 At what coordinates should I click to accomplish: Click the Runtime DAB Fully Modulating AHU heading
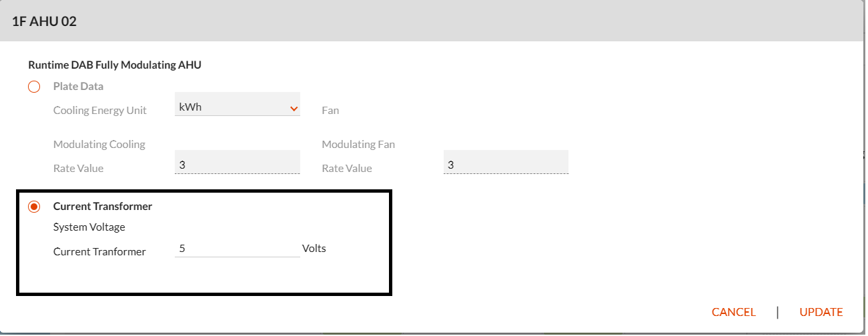(115, 65)
